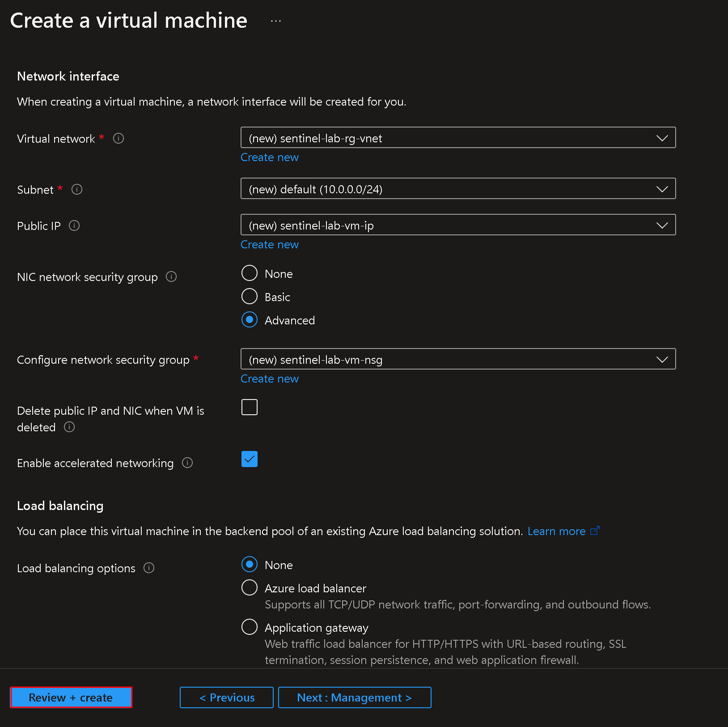This screenshot has width=728, height=727.
Task: Choose the Azure load balancer option
Action: [x=249, y=587]
